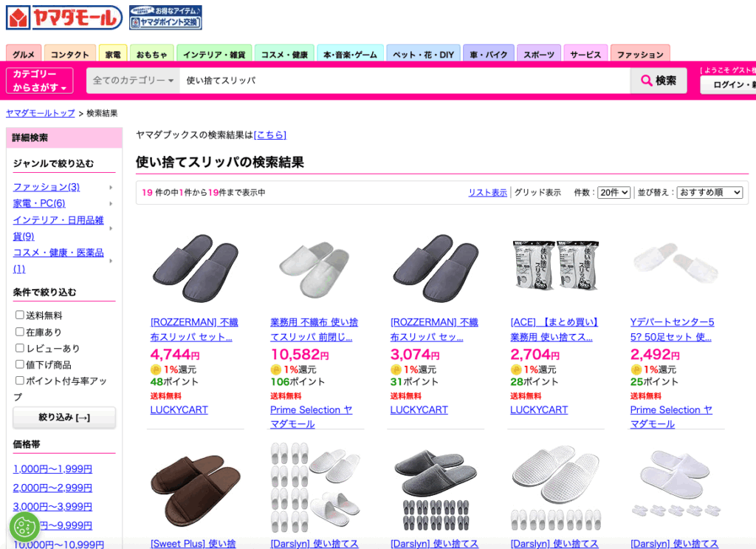
Task: Select the グルメ category tab
Action: pos(24,53)
